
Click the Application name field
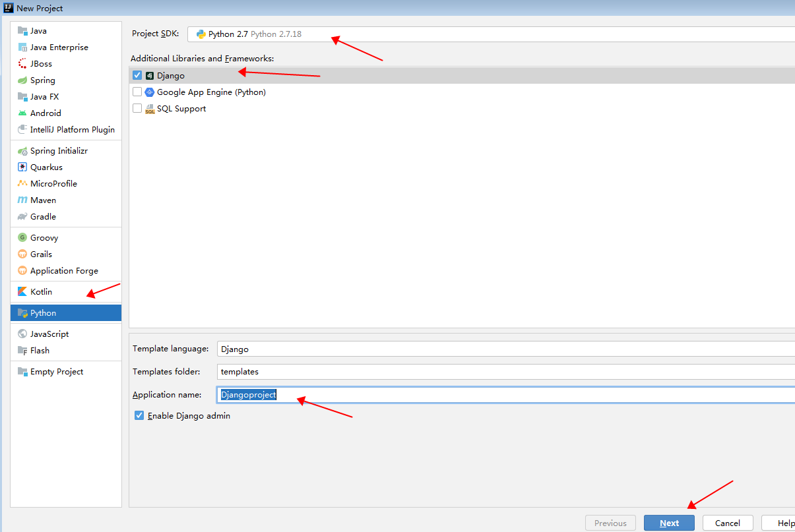tap(506, 395)
